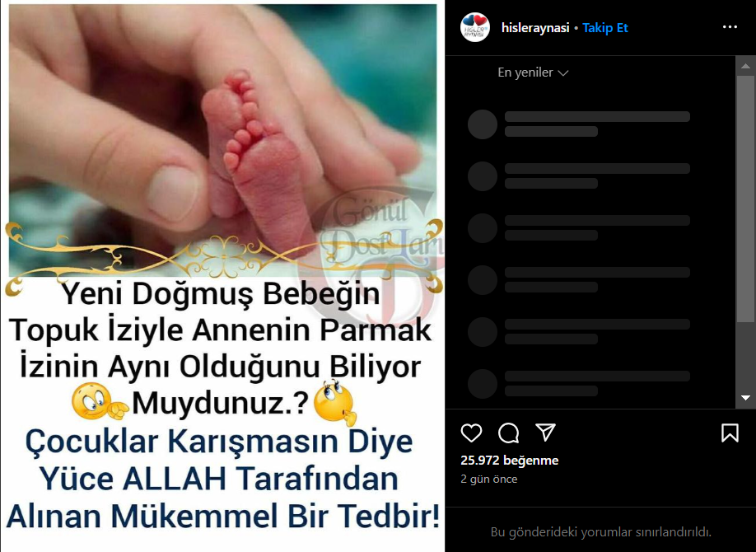Save post with bookmark icon

click(x=730, y=433)
